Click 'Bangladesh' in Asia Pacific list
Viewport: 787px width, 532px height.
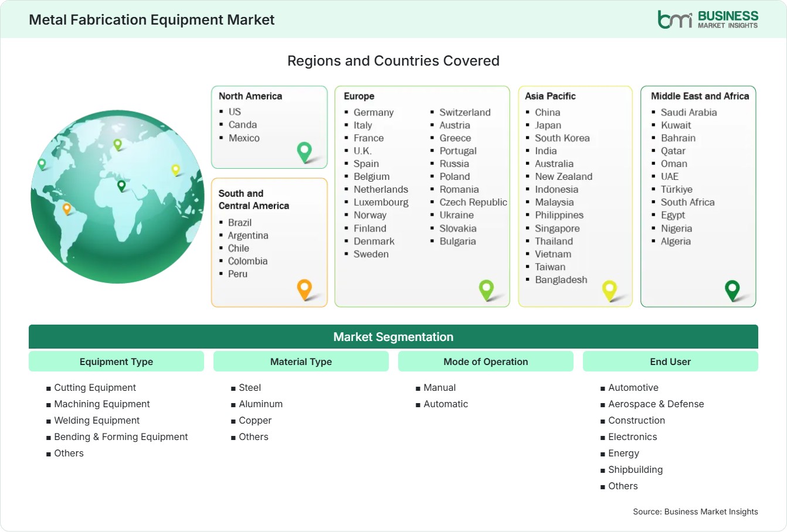pyautogui.click(x=561, y=280)
